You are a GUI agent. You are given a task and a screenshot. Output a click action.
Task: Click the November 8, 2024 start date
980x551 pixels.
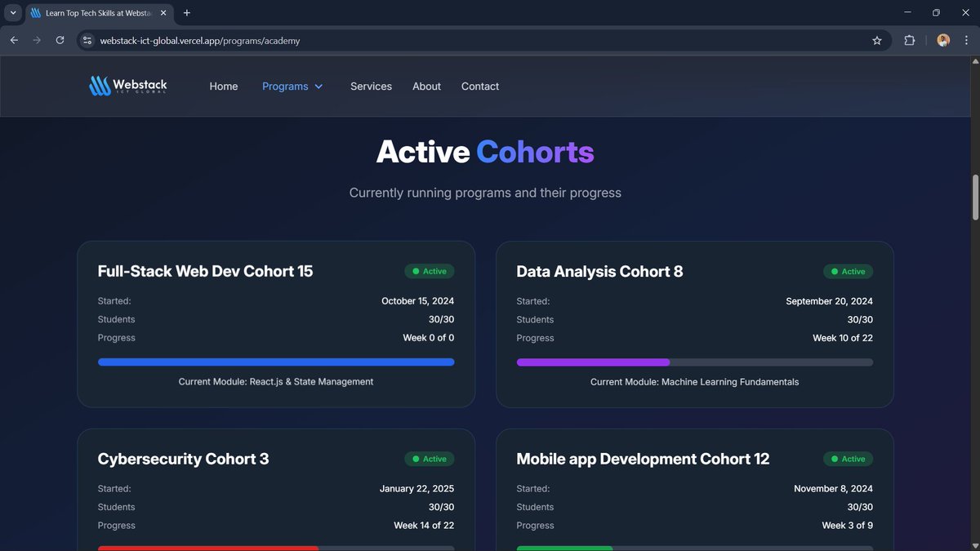[x=833, y=489]
